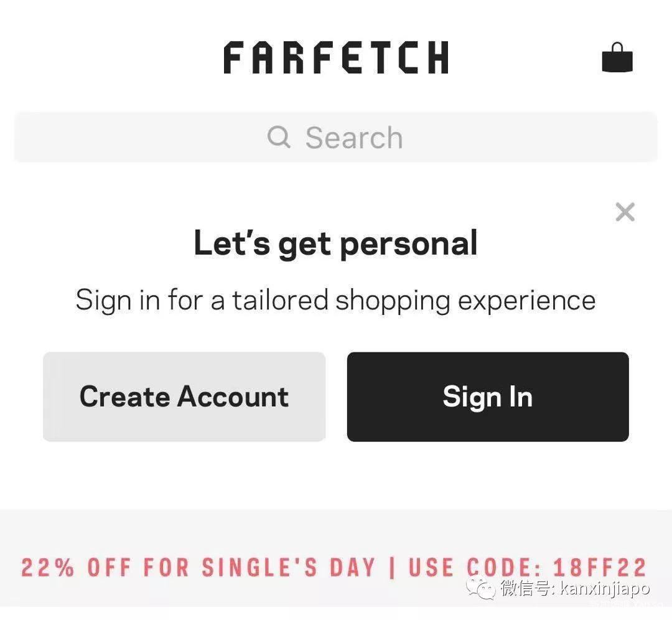Click the "SINGLE'S DAY" text in banner
The height and width of the screenshot is (620, 672).
(x=289, y=568)
